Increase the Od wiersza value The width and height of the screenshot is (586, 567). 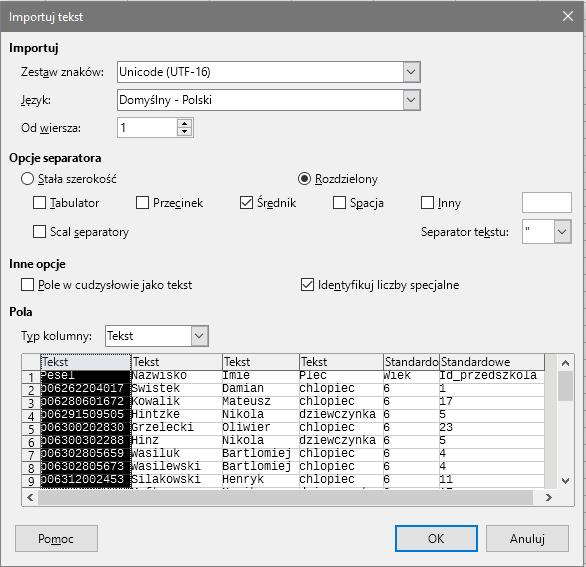[x=184, y=123]
